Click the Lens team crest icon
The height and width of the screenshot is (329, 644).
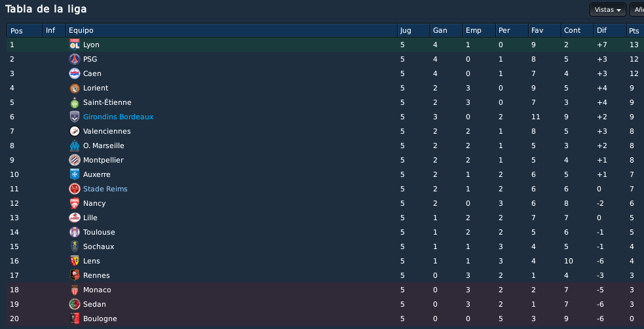point(74,261)
